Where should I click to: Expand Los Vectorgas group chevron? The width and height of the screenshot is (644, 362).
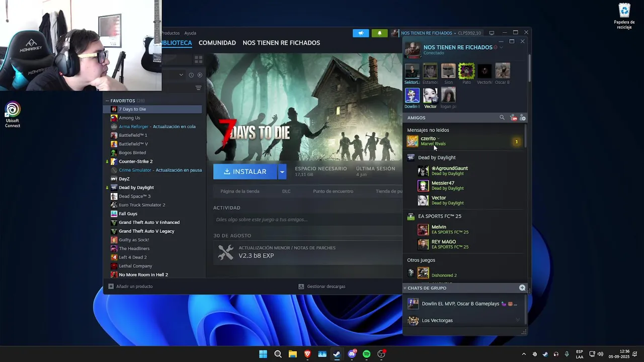coord(518,320)
